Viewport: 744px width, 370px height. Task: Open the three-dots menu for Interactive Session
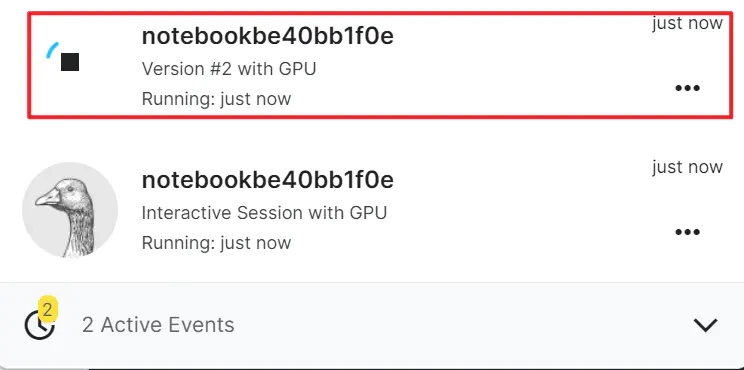(688, 232)
